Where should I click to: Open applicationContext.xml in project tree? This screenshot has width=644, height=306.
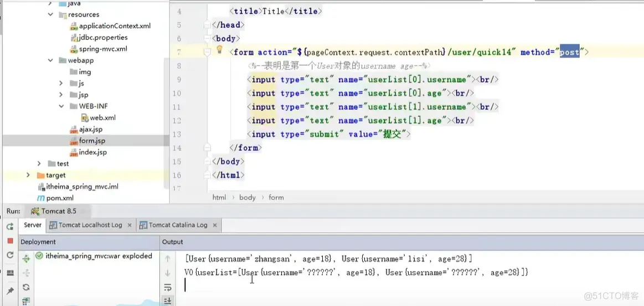pyautogui.click(x=115, y=26)
